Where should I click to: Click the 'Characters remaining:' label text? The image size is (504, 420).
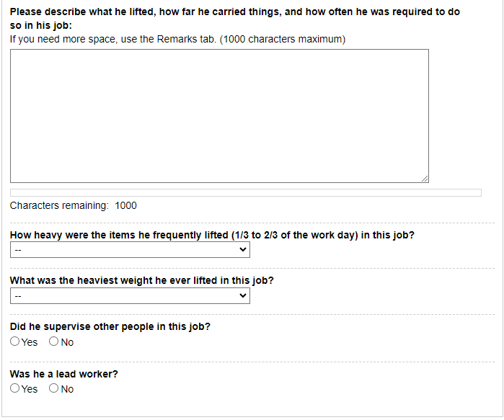pos(58,206)
